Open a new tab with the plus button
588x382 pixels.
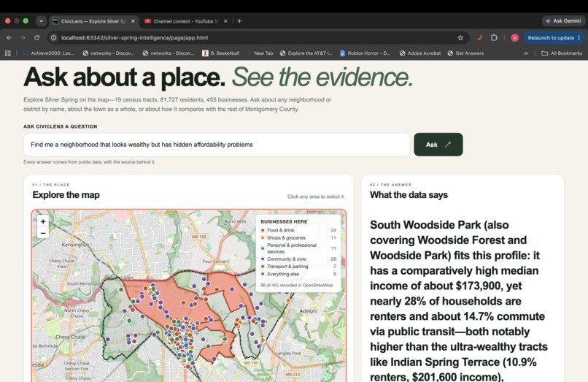[239, 21]
